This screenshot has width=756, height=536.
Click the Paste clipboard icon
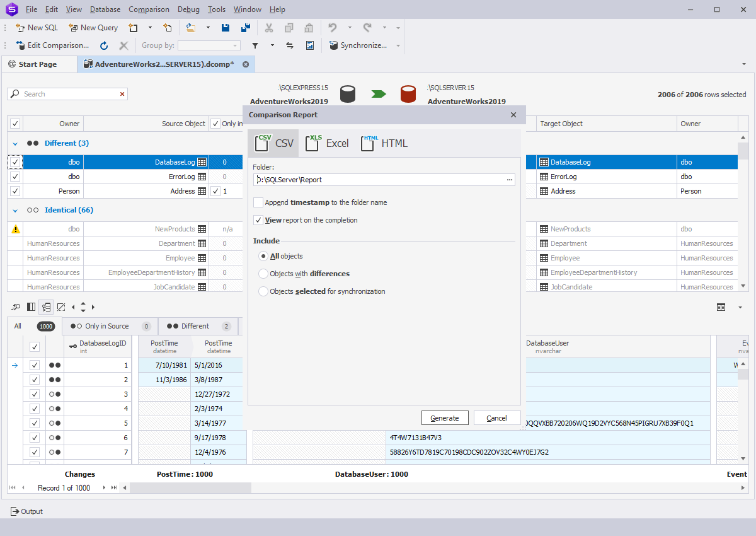pyautogui.click(x=309, y=28)
